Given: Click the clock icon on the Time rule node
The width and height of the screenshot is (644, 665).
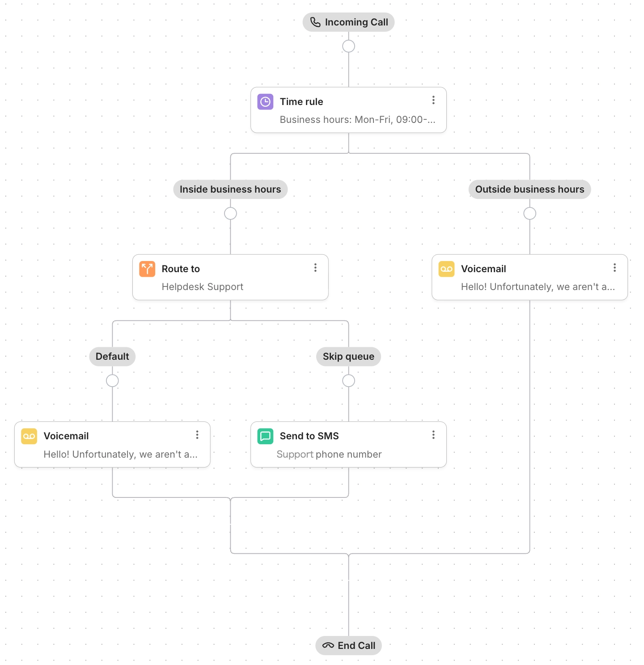Looking at the screenshot, I should (x=265, y=101).
